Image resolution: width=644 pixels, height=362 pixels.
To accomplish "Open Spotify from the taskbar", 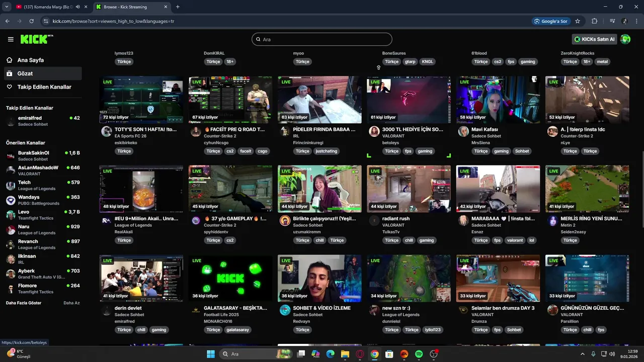I will pyautogui.click(x=419, y=354).
